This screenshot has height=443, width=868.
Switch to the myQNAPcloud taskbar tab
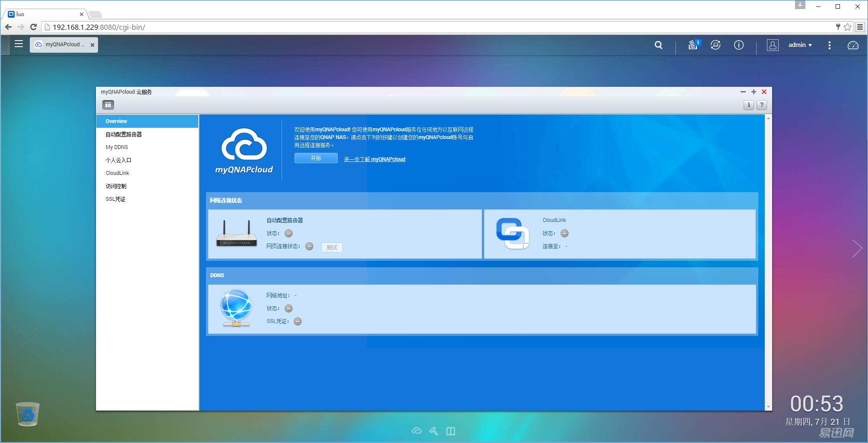click(63, 44)
